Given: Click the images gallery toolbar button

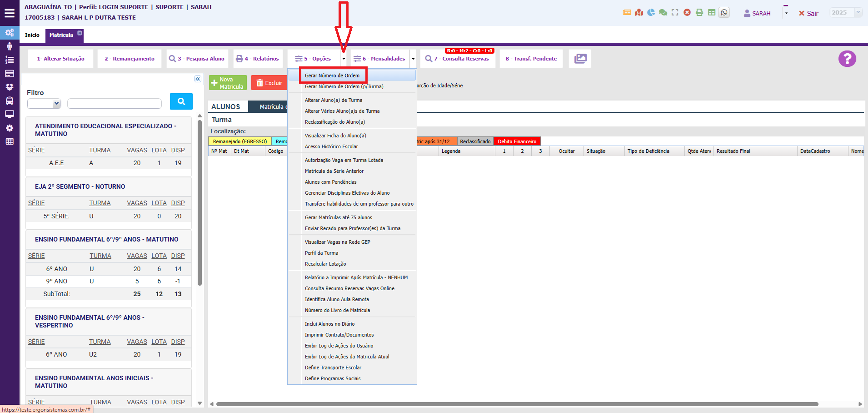Looking at the screenshot, I should [580, 59].
